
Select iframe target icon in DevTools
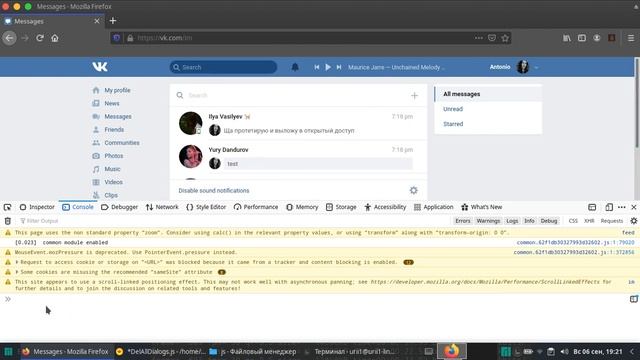pyautogui.click(x=592, y=207)
